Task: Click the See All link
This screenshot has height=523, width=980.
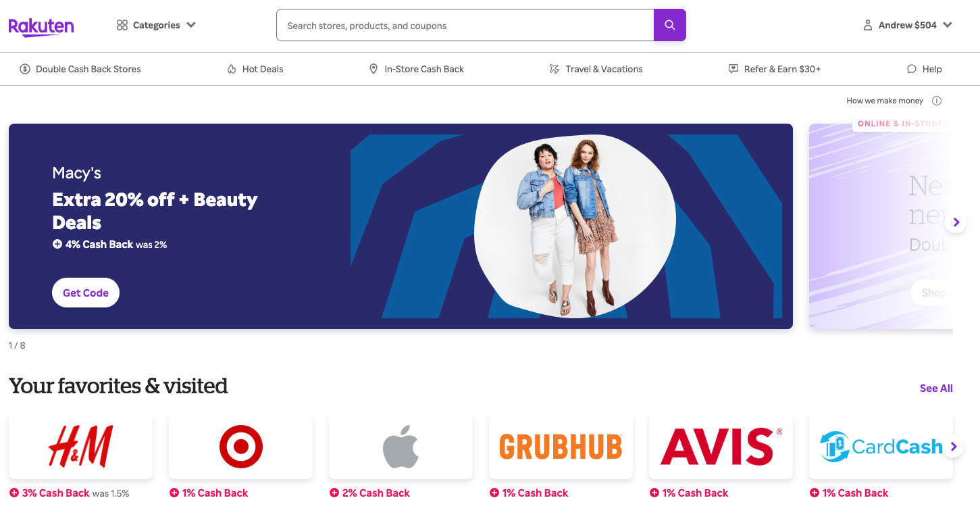Action: tap(936, 389)
